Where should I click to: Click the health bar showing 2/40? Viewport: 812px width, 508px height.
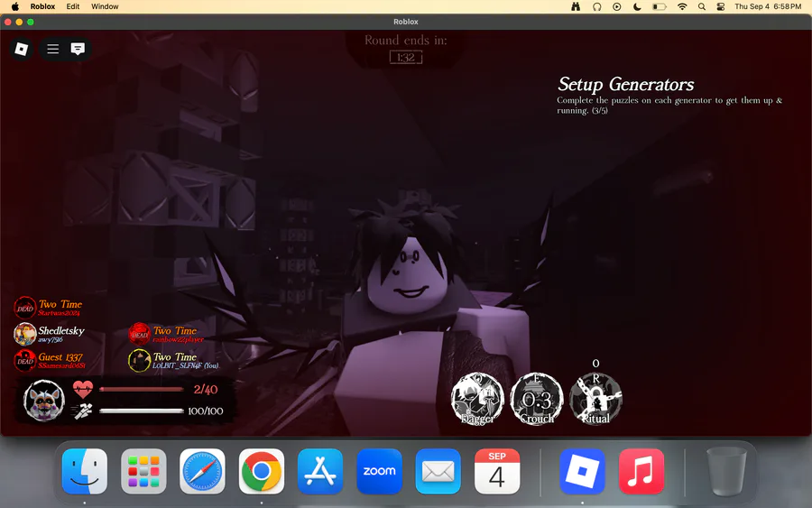click(x=142, y=390)
